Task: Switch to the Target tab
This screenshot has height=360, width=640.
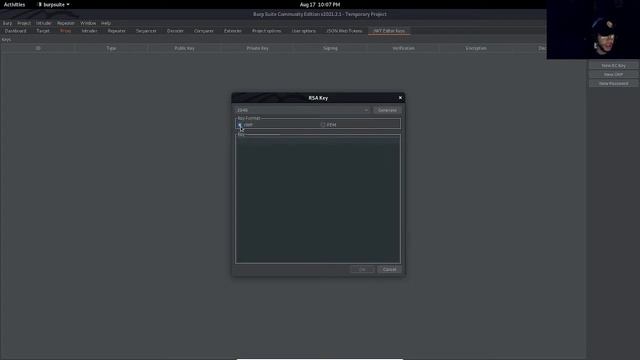Action: (43, 31)
